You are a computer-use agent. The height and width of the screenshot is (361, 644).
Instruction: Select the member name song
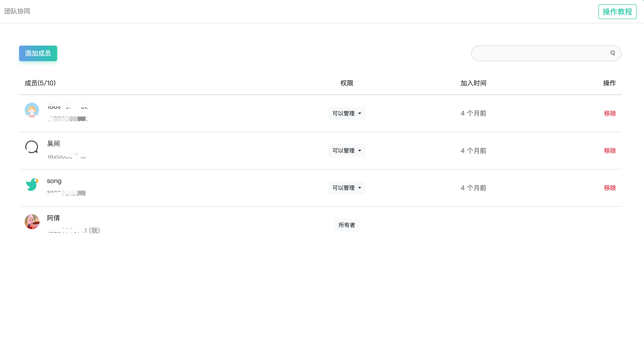[54, 181]
